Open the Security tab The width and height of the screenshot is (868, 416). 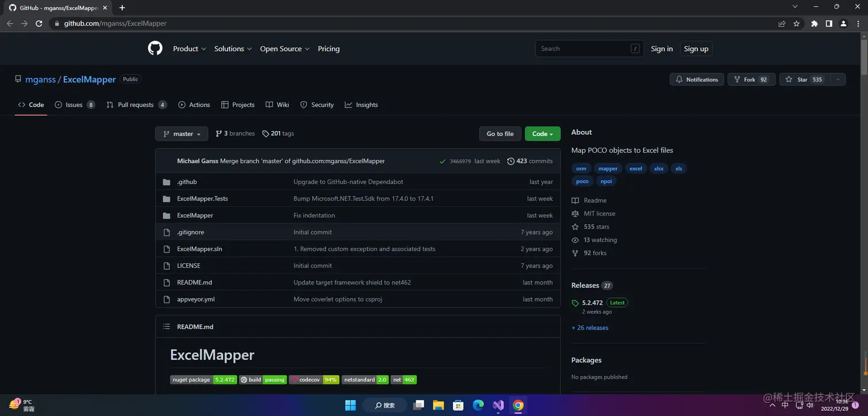[x=317, y=105]
